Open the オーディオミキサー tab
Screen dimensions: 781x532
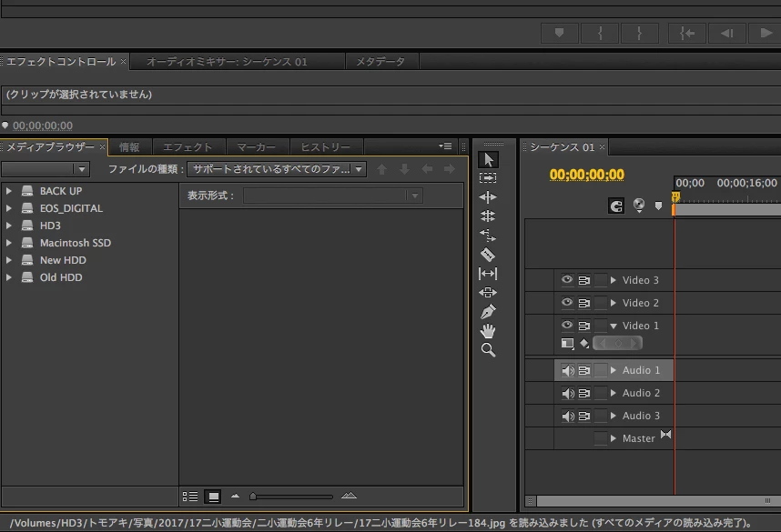228,62
